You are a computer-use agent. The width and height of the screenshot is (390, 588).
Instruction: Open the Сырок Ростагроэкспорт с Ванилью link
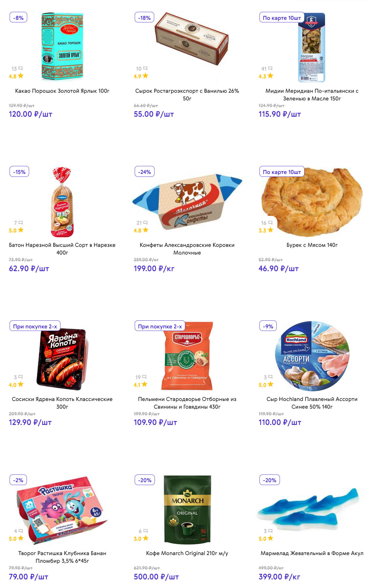[187, 95]
